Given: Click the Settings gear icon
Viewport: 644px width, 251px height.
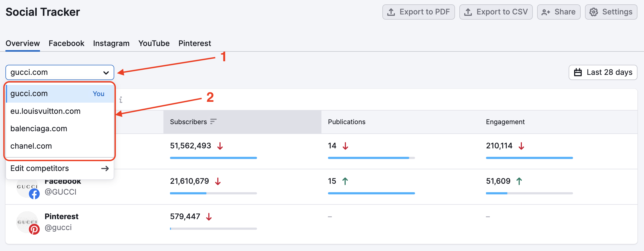Looking at the screenshot, I should coord(594,12).
